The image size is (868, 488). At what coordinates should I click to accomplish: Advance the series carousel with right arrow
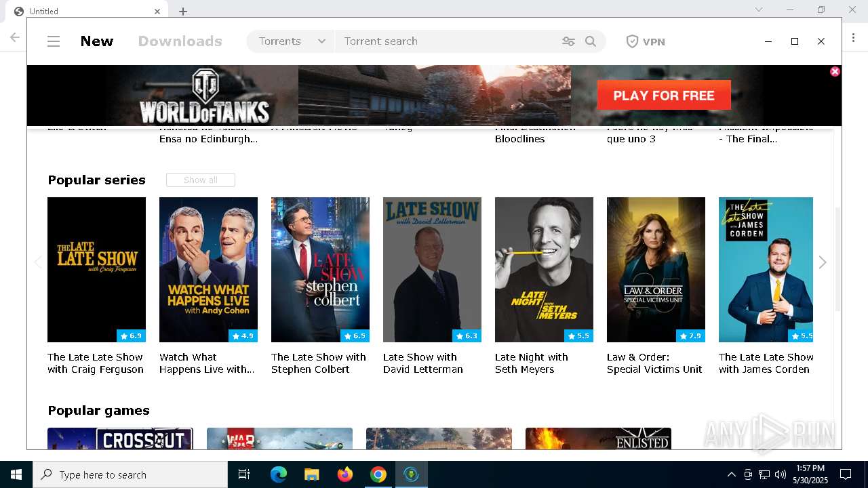pos(823,262)
